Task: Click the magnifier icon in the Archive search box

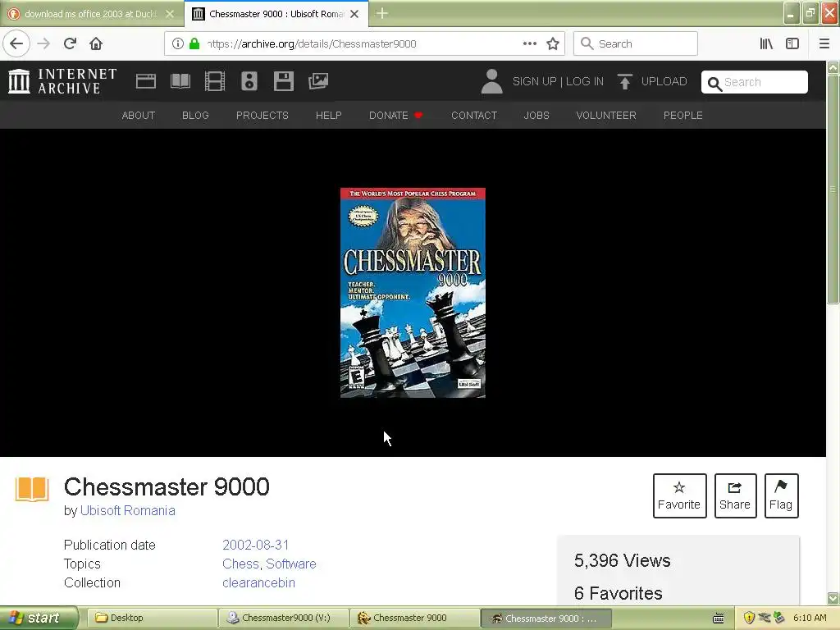Action: click(714, 83)
